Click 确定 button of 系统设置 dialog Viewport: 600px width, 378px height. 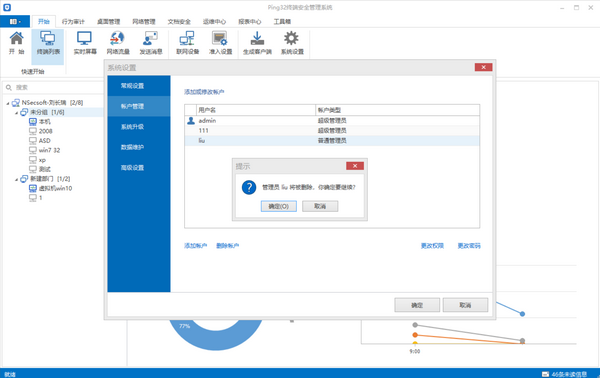click(417, 305)
